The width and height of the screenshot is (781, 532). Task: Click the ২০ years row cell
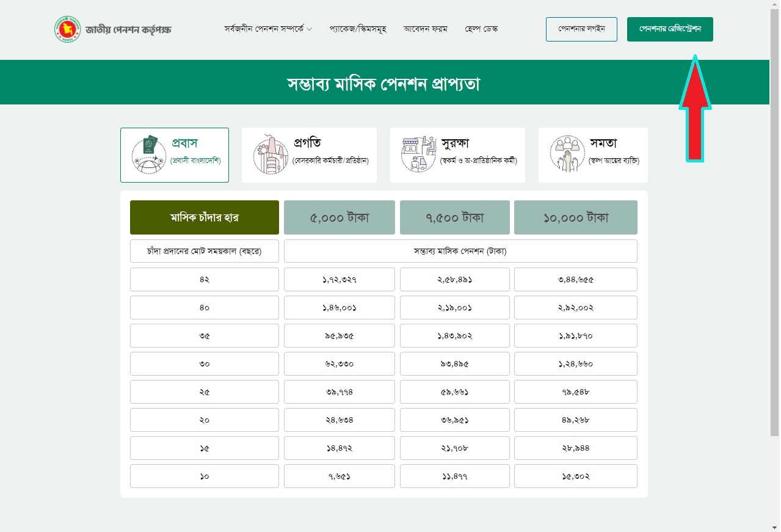(x=205, y=420)
